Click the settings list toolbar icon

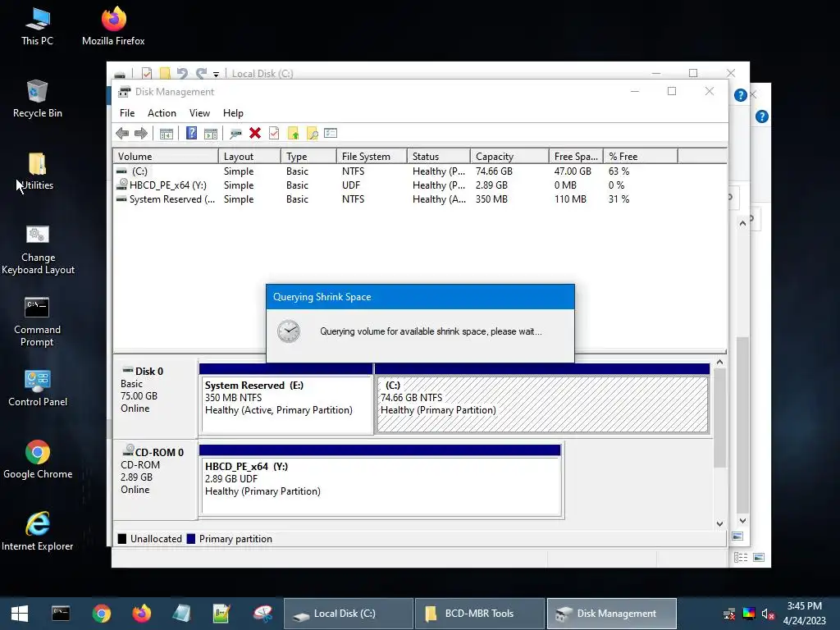tap(331, 133)
